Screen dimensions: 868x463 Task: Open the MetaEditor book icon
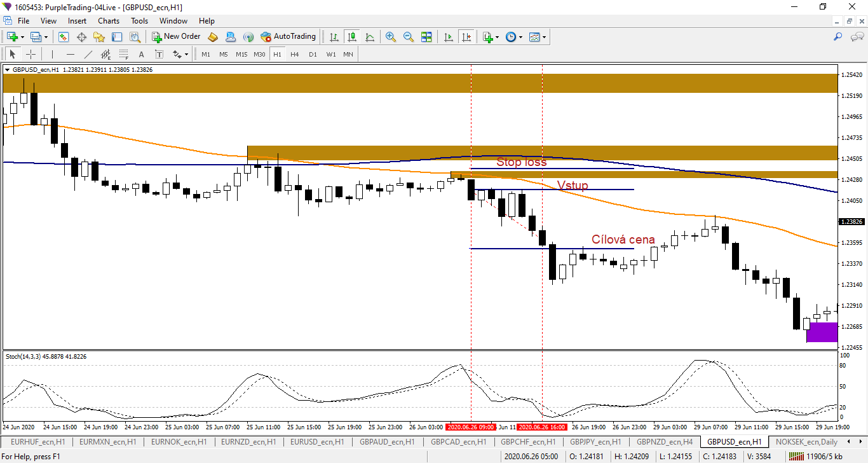(213, 37)
